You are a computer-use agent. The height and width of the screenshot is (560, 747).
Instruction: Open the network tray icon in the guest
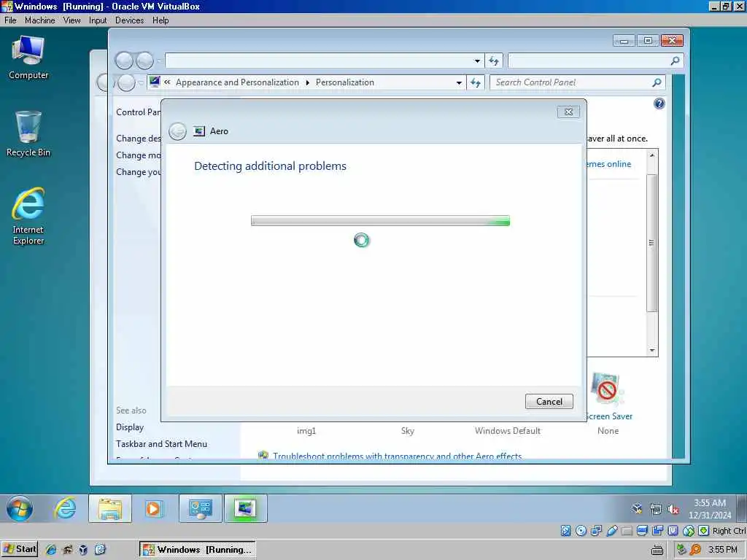click(x=656, y=509)
